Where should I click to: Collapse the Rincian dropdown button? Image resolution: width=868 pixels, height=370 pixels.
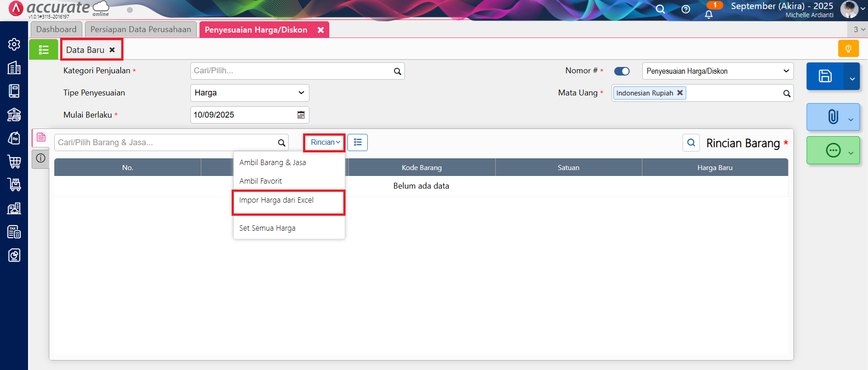325,142
